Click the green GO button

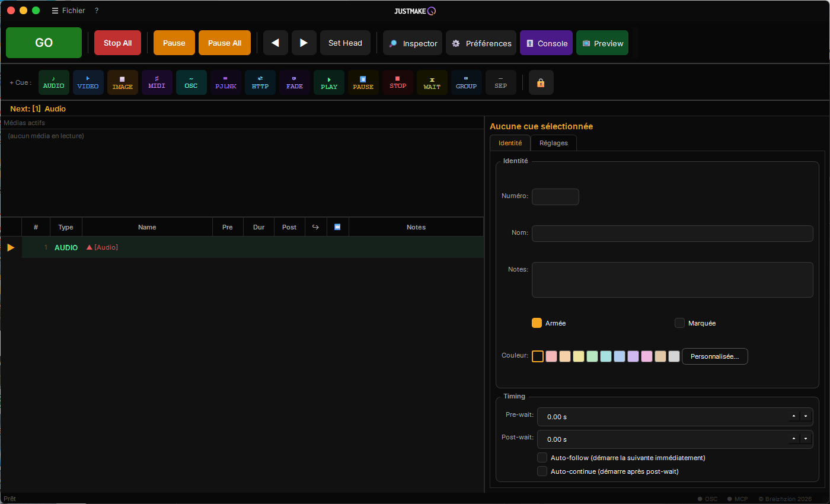[x=44, y=43]
